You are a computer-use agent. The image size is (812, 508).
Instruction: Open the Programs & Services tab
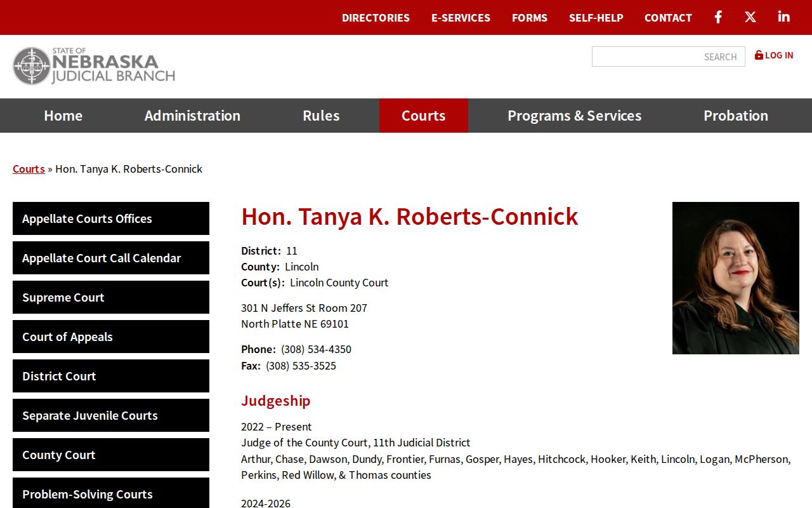coord(574,116)
